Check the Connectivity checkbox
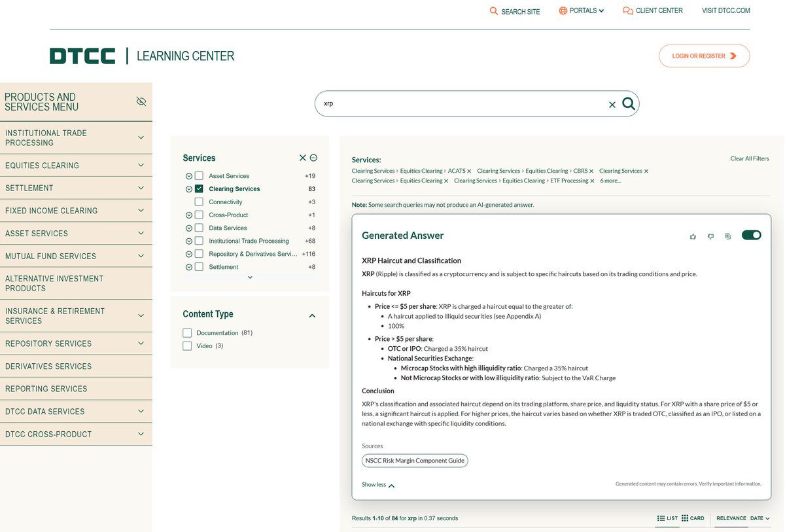 click(199, 202)
